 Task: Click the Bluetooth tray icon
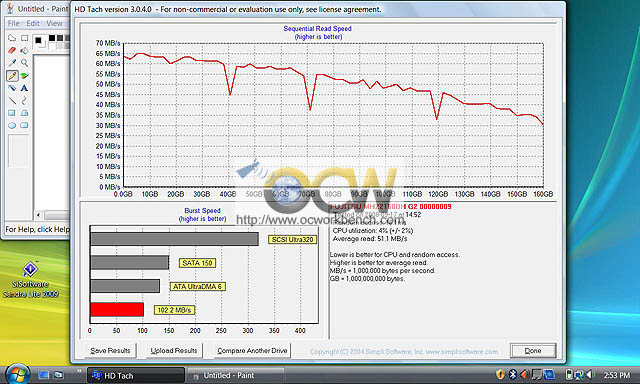click(513, 374)
